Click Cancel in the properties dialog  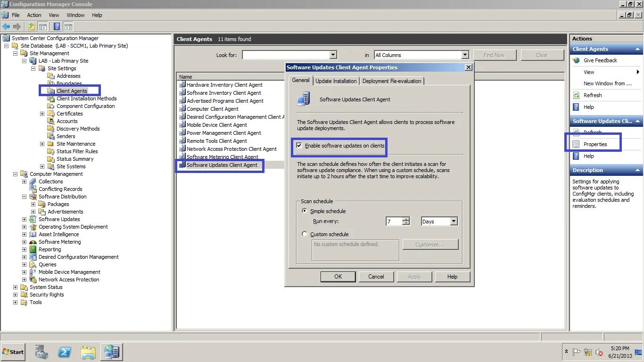point(376,277)
